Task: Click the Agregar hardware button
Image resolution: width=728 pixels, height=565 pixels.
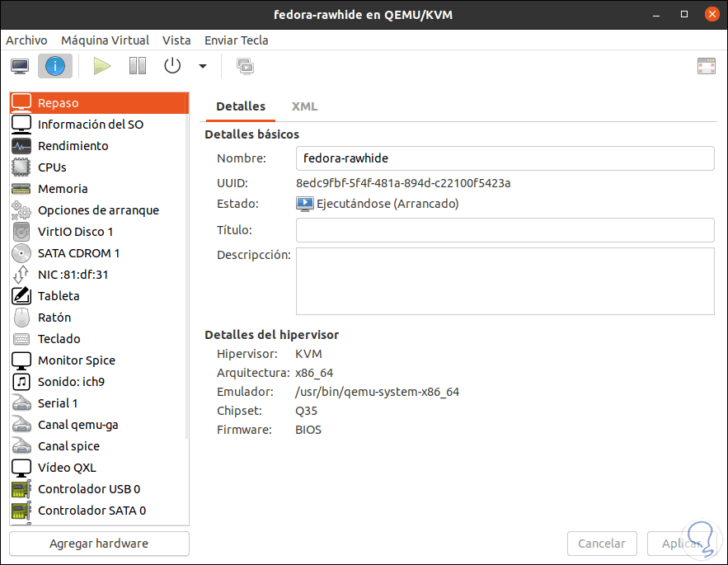Action: click(99, 544)
